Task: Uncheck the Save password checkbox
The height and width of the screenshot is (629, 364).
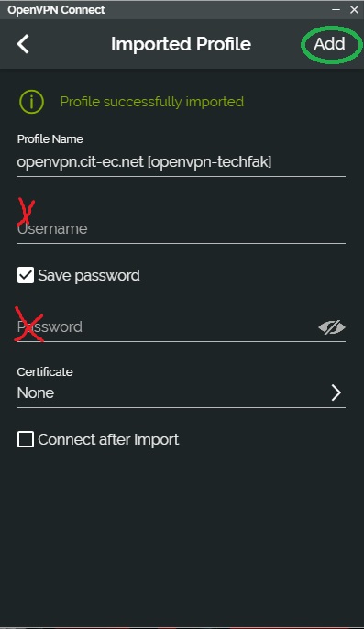Action: tap(26, 276)
